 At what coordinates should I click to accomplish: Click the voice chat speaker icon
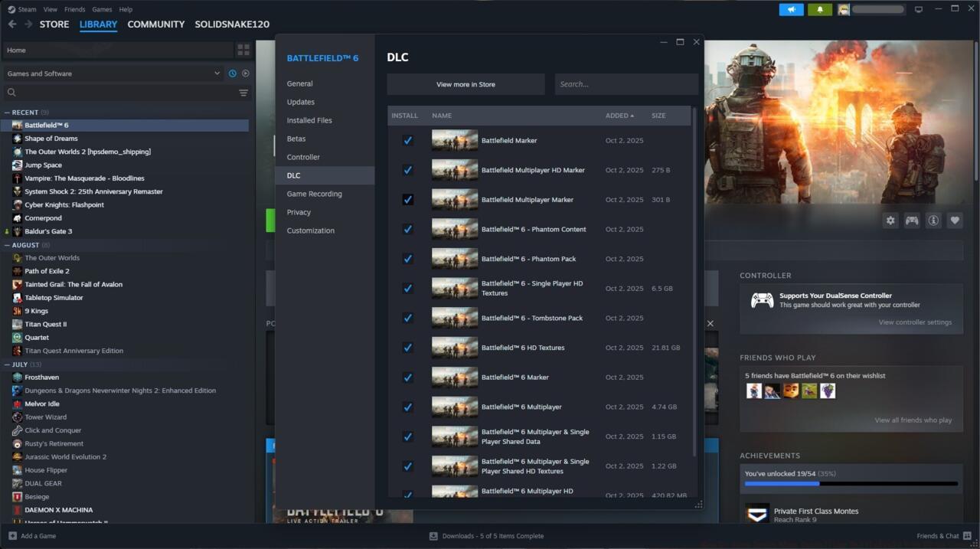791,9
